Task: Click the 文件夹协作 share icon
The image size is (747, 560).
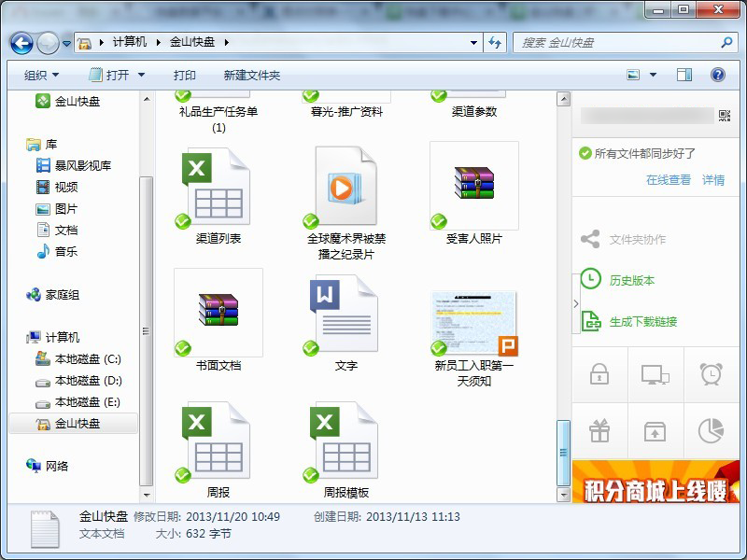Action: [590, 239]
